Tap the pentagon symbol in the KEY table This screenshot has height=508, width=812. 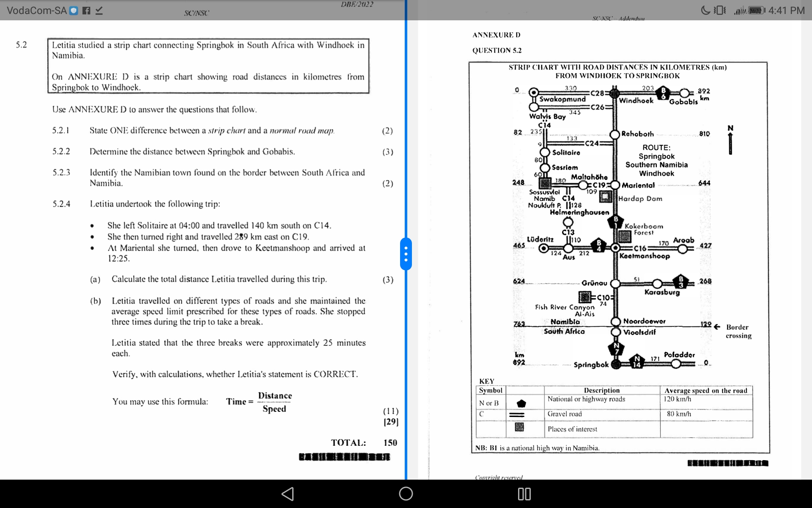point(521,403)
